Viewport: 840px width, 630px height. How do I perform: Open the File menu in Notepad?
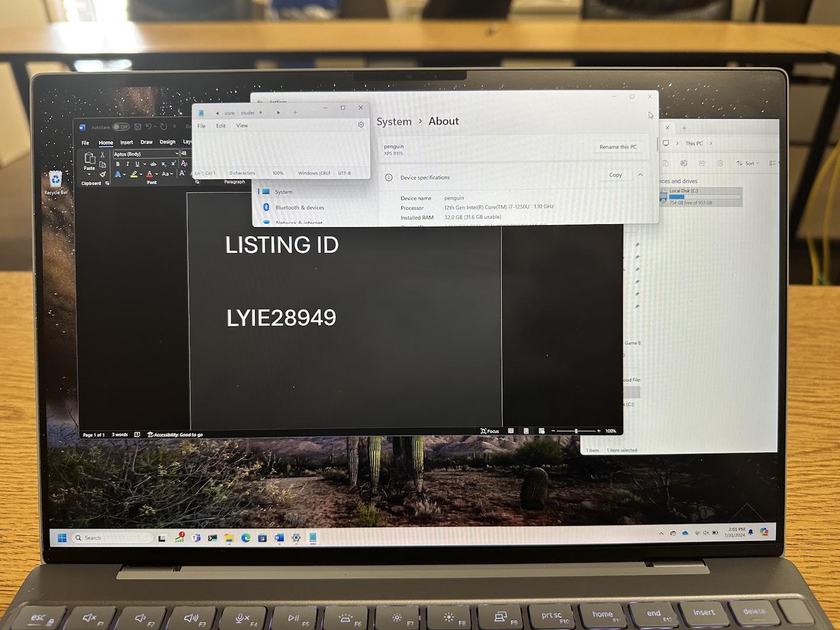pyautogui.click(x=202, y=126)
